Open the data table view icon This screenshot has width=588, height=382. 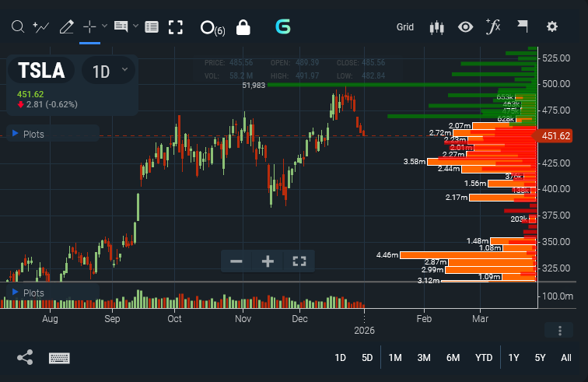pos(152,27)
